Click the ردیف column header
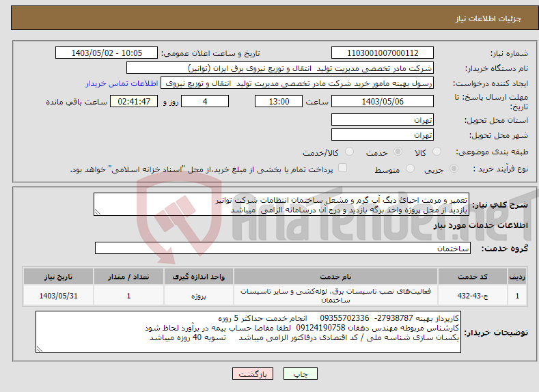The height and width of the screenshot is (392, 539). [517, 277]
